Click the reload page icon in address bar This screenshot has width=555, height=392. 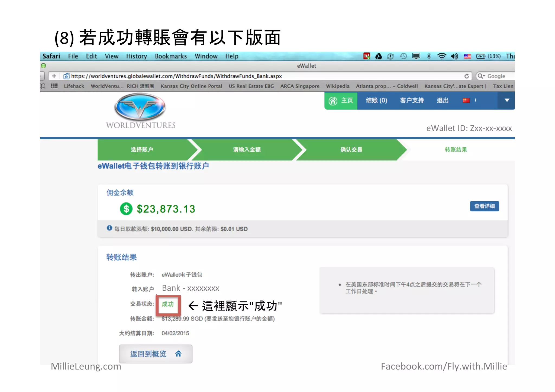click(x=466, y=76)
